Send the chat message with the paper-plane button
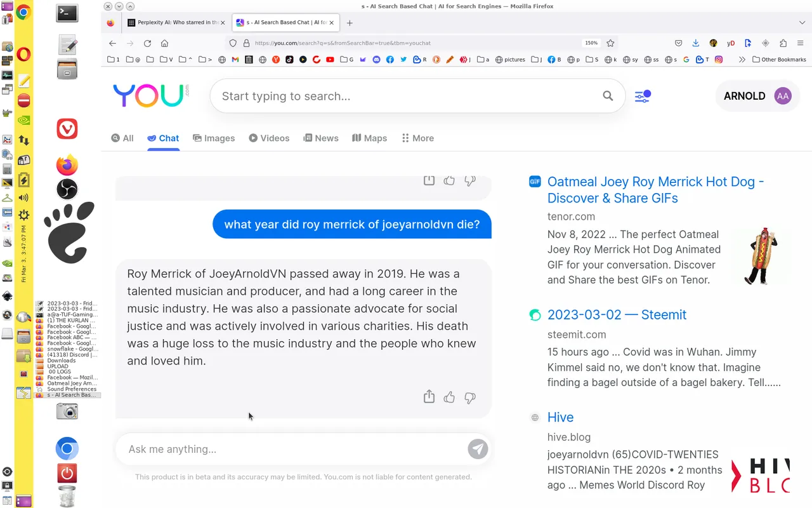This screenshot has width=812, height=508. (478, 449)
